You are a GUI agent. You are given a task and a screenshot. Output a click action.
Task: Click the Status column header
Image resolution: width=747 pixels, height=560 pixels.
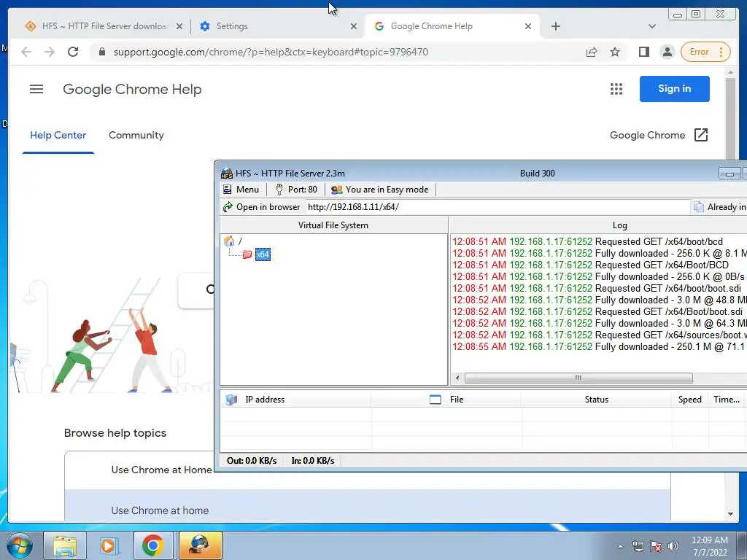point(597,400)
